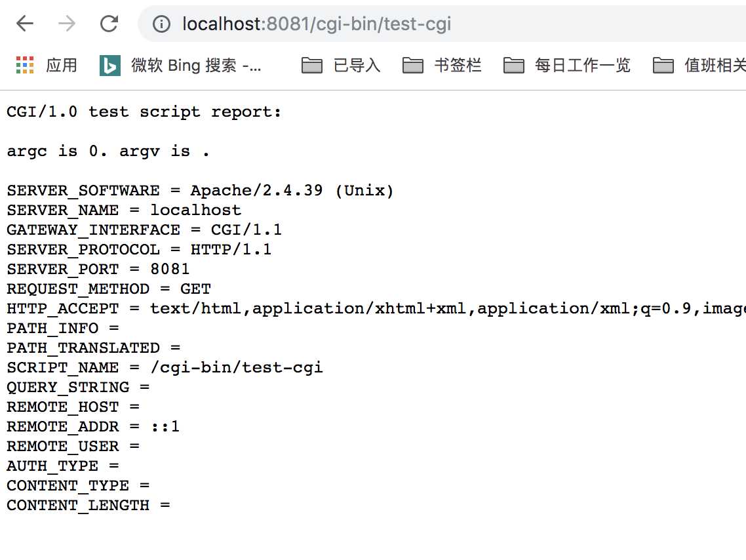Viewport: 746px width, 560px height.
Task: Click the "CGI/1.0 test script report:" heading
Action: [144, 112]
